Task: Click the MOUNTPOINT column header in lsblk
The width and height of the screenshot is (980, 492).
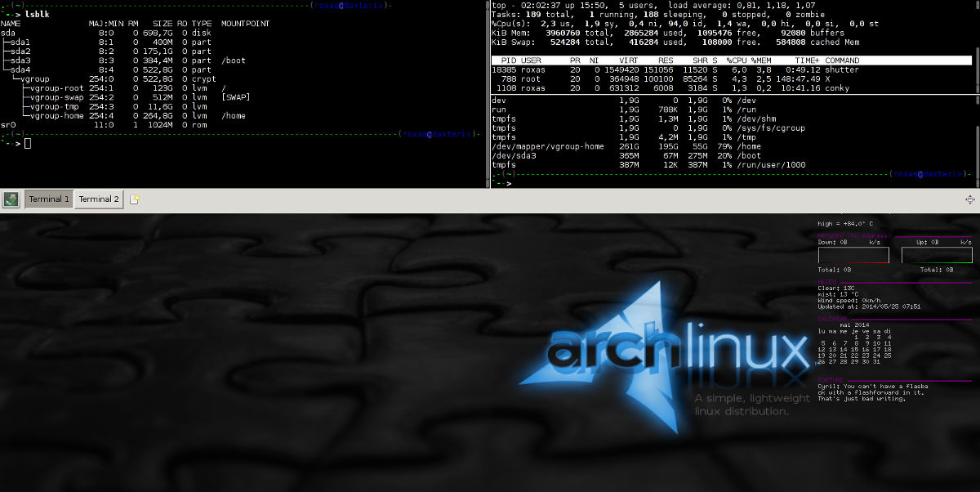Action: click(245, 24)
